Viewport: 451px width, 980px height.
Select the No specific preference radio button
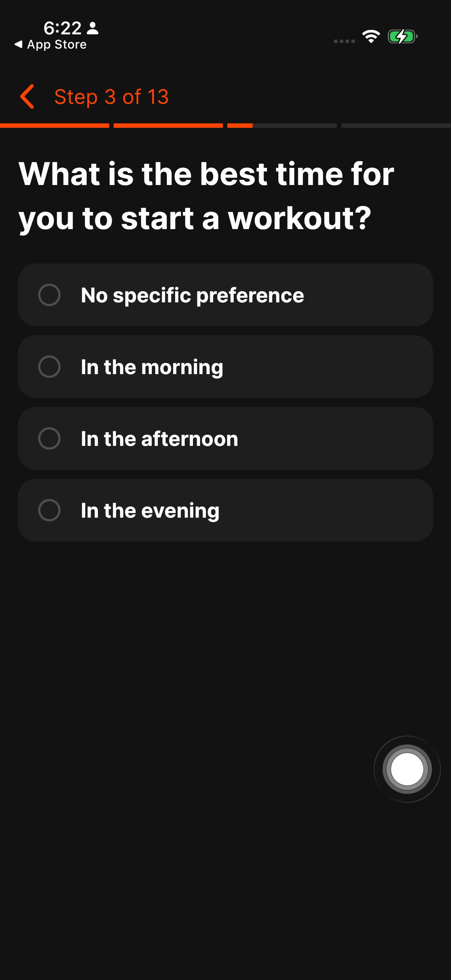[x=49, y=295]
